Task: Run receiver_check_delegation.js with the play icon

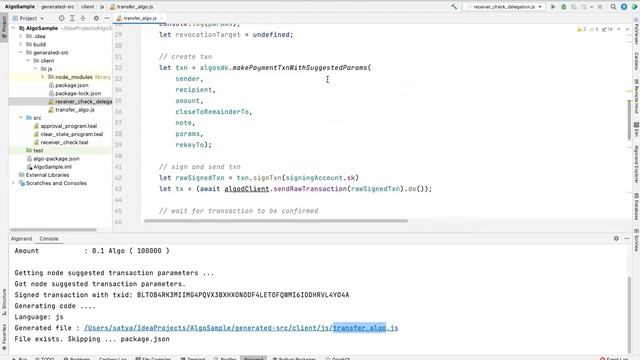Action: point(553,7)
